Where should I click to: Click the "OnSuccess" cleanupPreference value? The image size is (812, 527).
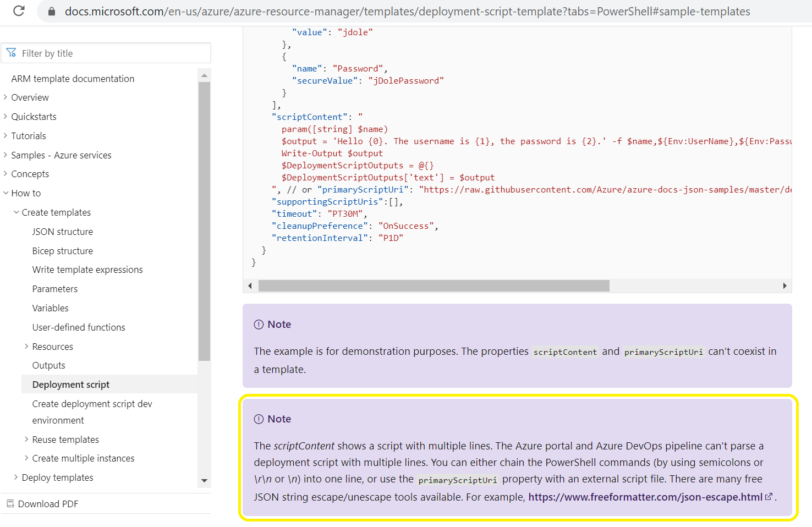[x=406, y=226]
